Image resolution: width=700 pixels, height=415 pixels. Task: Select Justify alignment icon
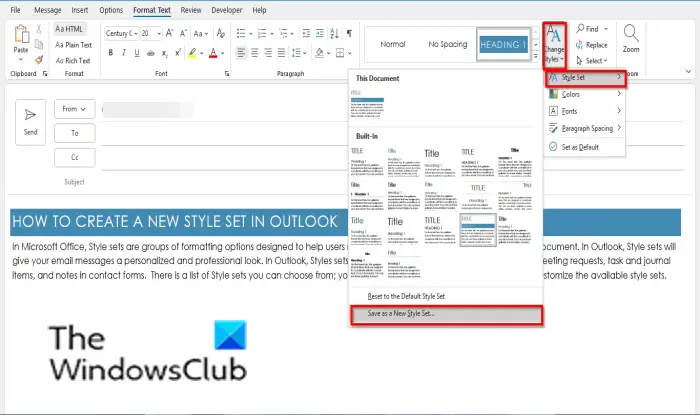tap(281, 53)
